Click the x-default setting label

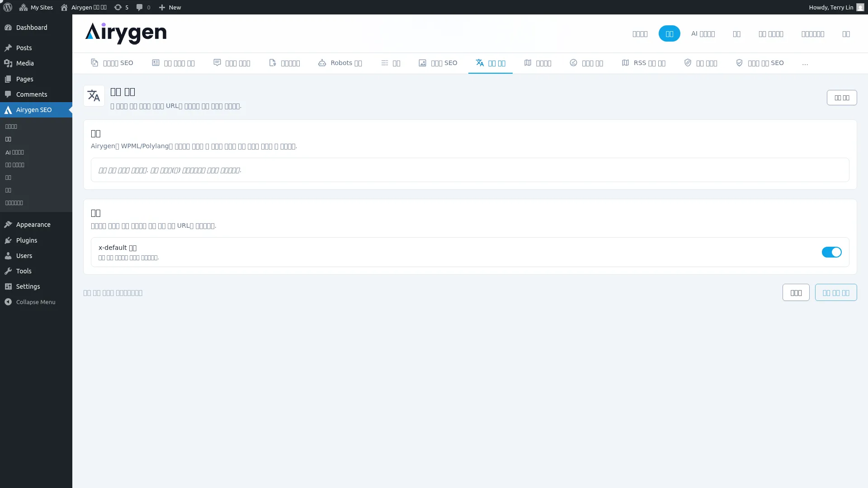pyautogui.click(x=118, y=248)
